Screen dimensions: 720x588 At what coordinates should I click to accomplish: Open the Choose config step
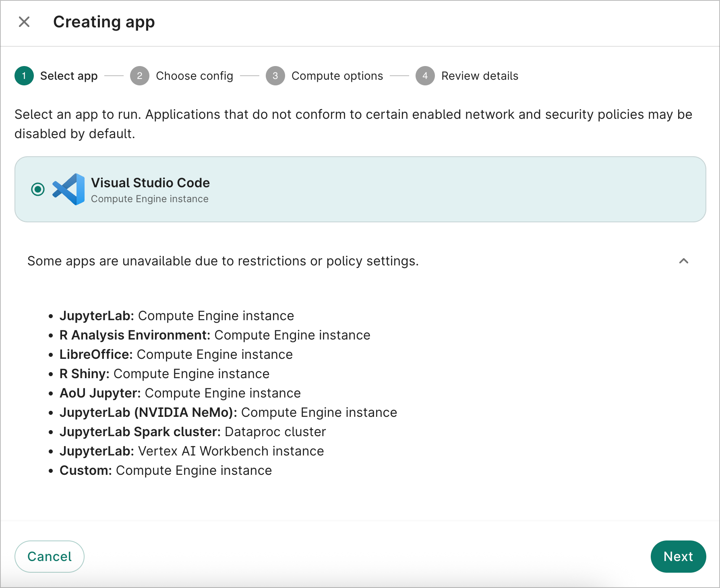coord(194,76)
